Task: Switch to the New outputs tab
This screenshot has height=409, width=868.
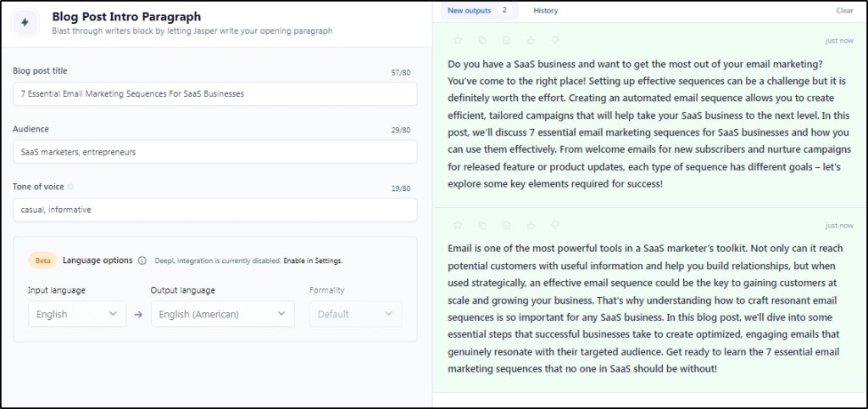Action: [x=480, y=10]
